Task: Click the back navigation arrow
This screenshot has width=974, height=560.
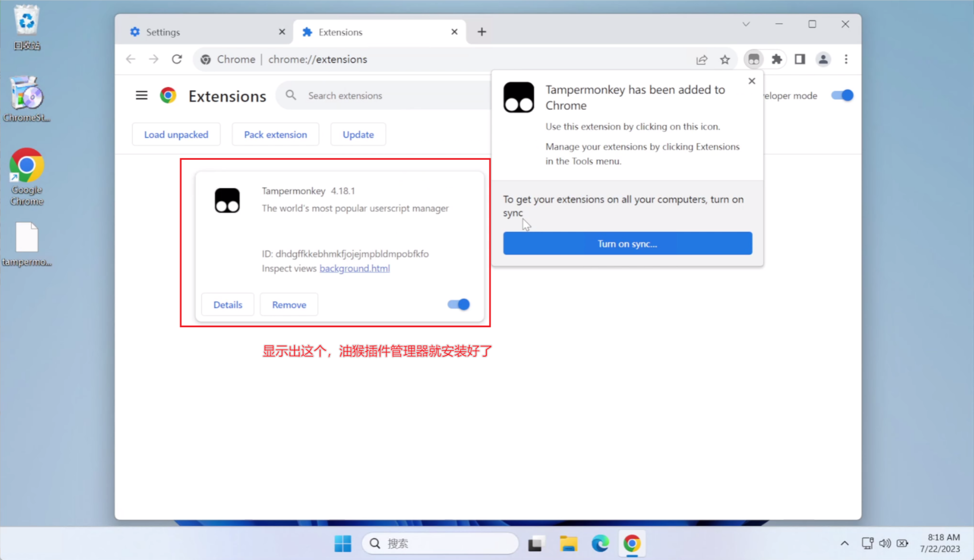Action: coord(131,59)
